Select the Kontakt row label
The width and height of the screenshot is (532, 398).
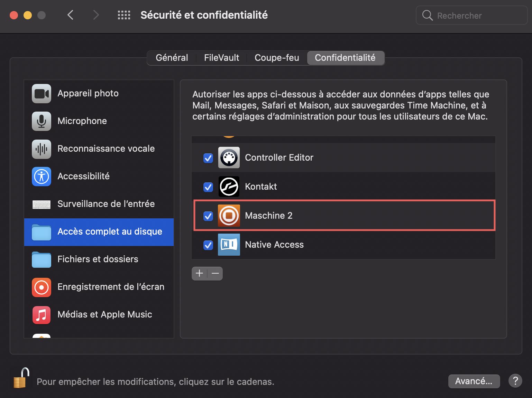pos(261,187)
